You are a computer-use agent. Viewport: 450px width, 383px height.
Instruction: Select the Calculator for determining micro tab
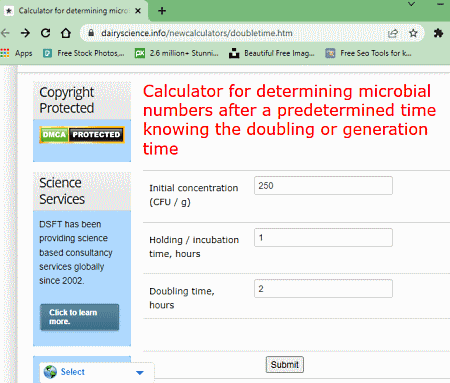coord(73,11)
